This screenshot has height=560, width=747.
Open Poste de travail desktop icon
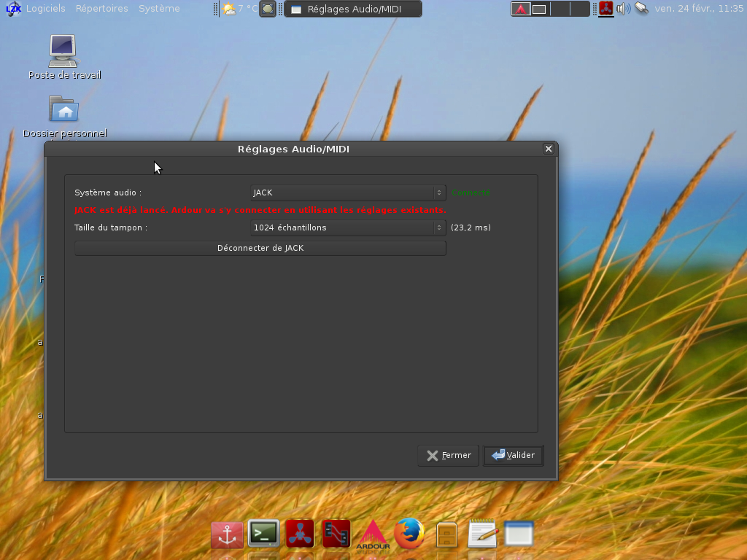(64, 57)
